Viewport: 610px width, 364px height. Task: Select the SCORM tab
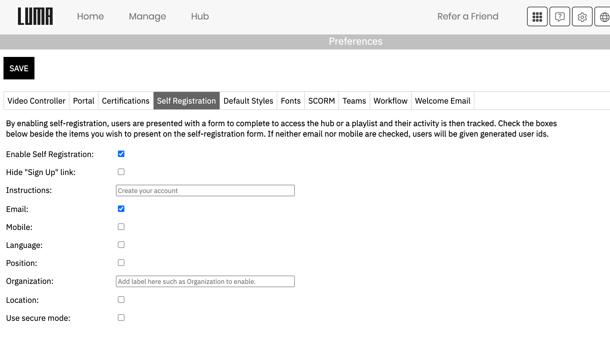click(321, 101)
